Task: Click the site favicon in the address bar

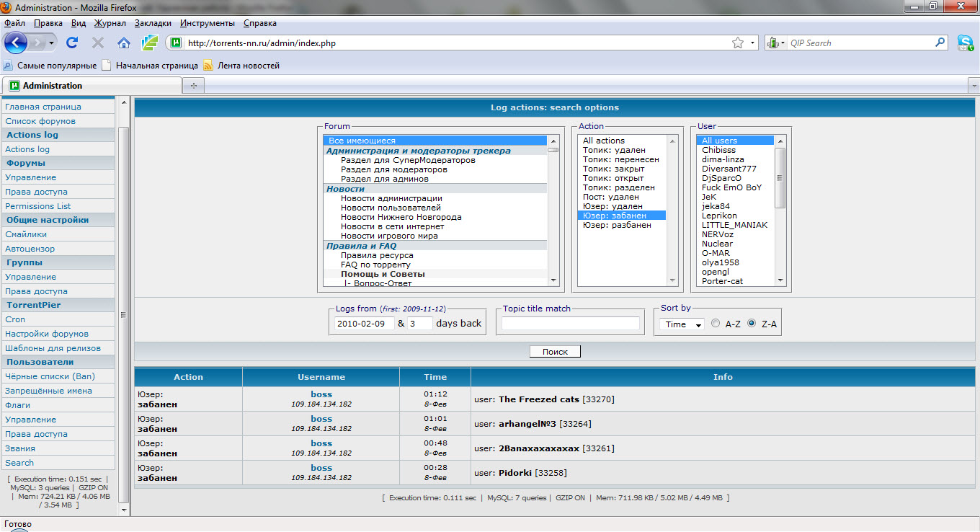Action: tap(177, 43)
